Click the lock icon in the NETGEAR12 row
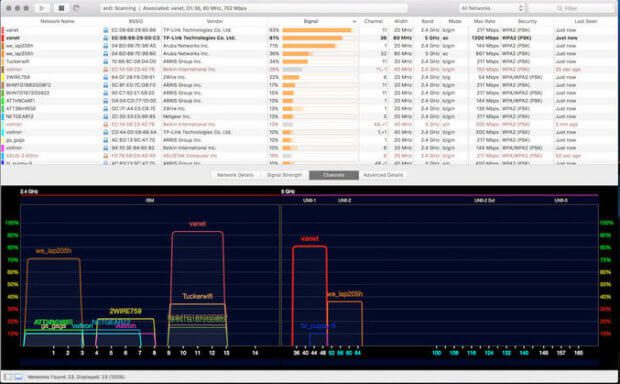 click(106, 116)
